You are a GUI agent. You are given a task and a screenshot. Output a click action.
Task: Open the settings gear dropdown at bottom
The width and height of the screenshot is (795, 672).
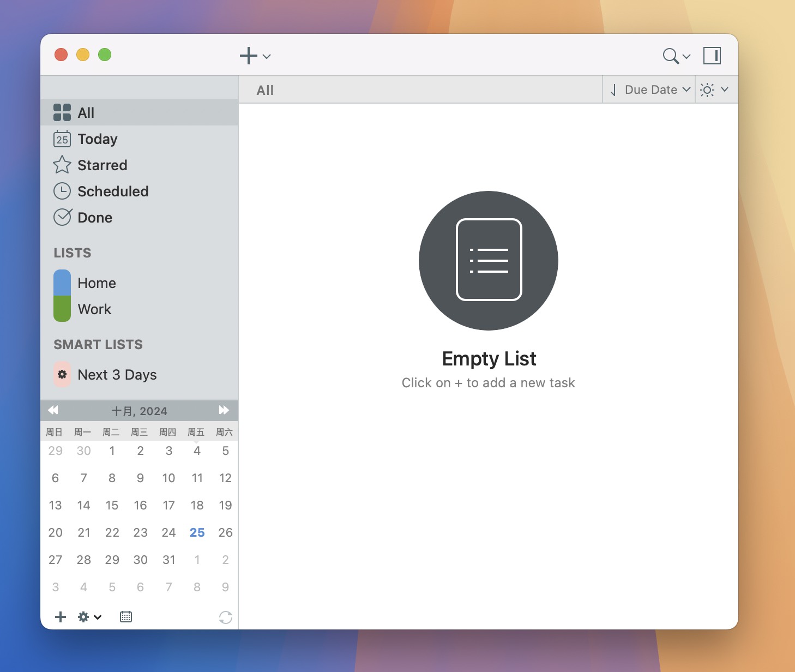tap(89, 617)
